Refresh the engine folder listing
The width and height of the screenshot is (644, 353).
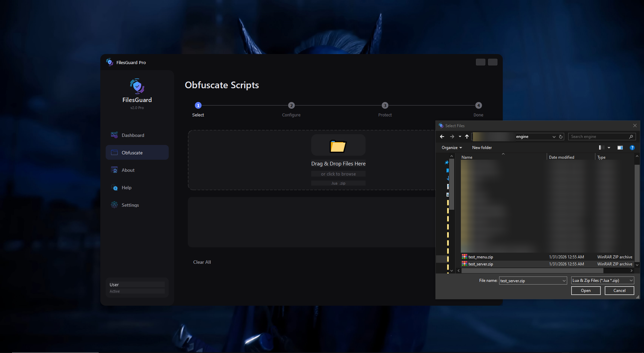[x=561, y=137]
